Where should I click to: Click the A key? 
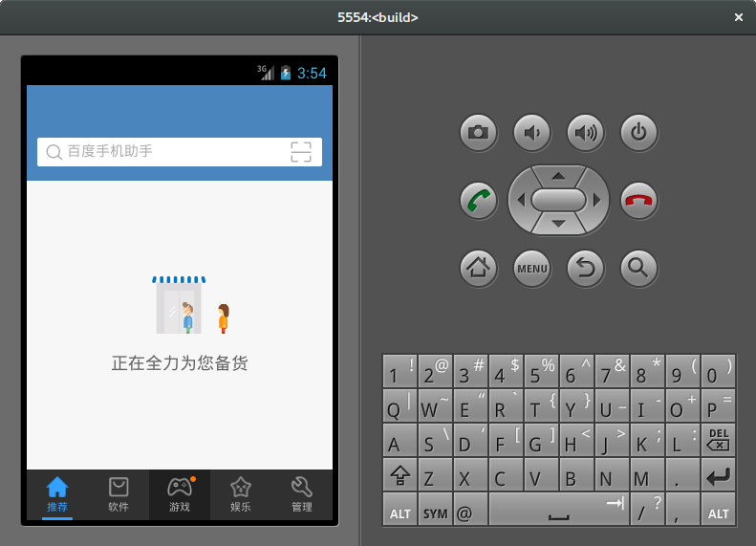coord(400,441)
